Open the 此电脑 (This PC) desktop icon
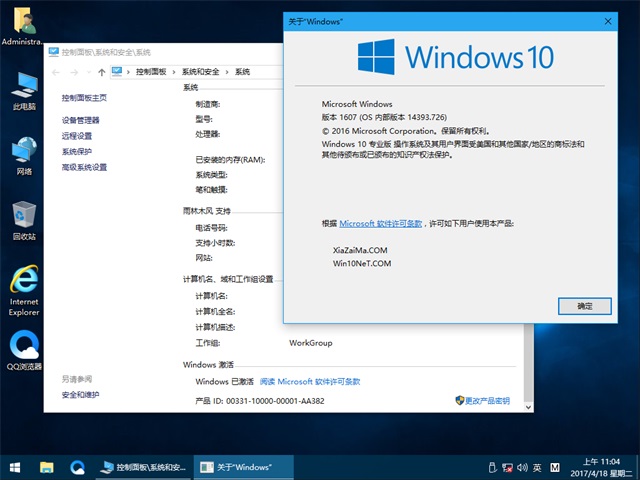This screenshot has width=640, height=480. click(x=24, y=88)
